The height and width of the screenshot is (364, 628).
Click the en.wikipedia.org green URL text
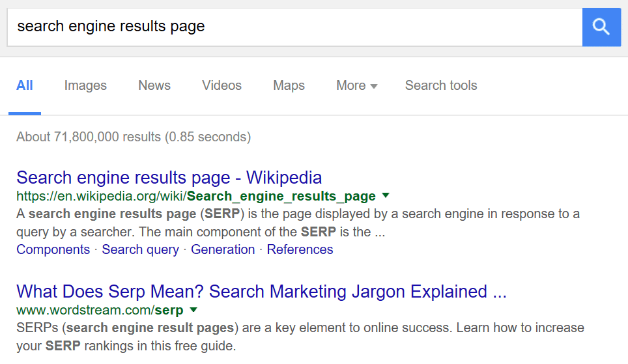pyautogui.click(x=195, y=196)
